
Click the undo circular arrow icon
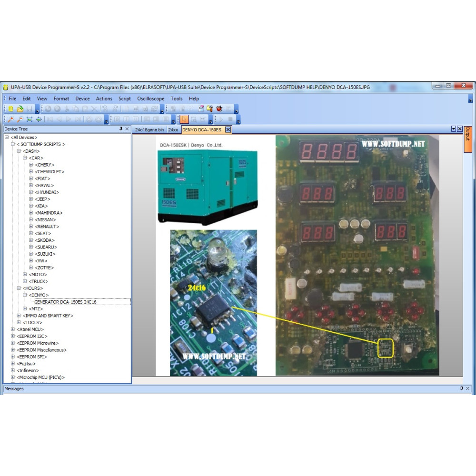[48, 109]
